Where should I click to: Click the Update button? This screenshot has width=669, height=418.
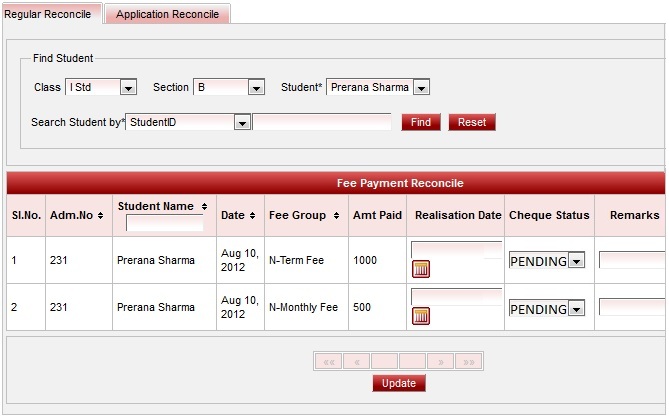tap(399, 384)
